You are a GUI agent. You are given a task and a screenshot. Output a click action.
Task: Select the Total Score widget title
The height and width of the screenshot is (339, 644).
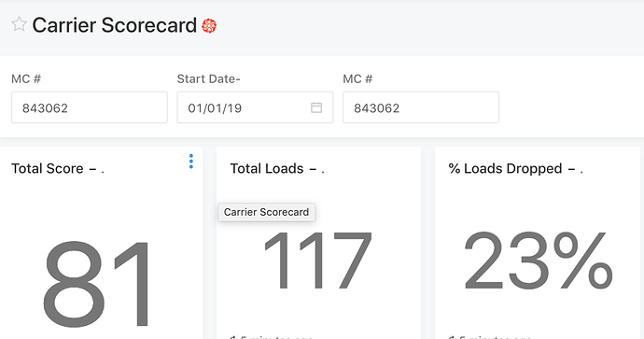pyautogui.click(x=58, y=168)
